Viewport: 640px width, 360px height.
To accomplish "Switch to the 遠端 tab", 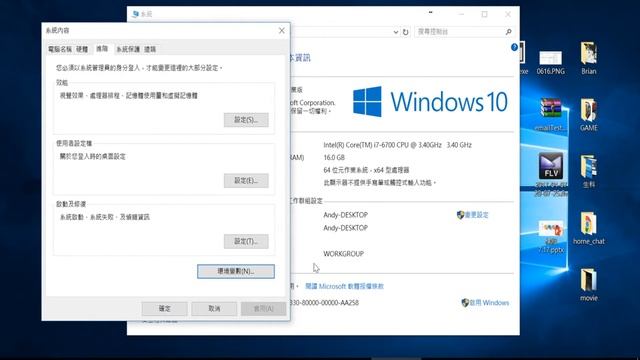I will (x=150, y=49).
